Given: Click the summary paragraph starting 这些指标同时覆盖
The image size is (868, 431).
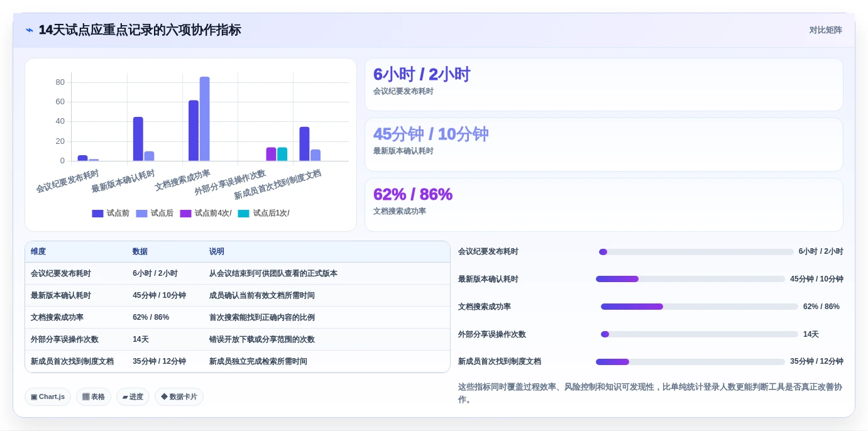Looking at the screenshot, I should pos(650,393).
